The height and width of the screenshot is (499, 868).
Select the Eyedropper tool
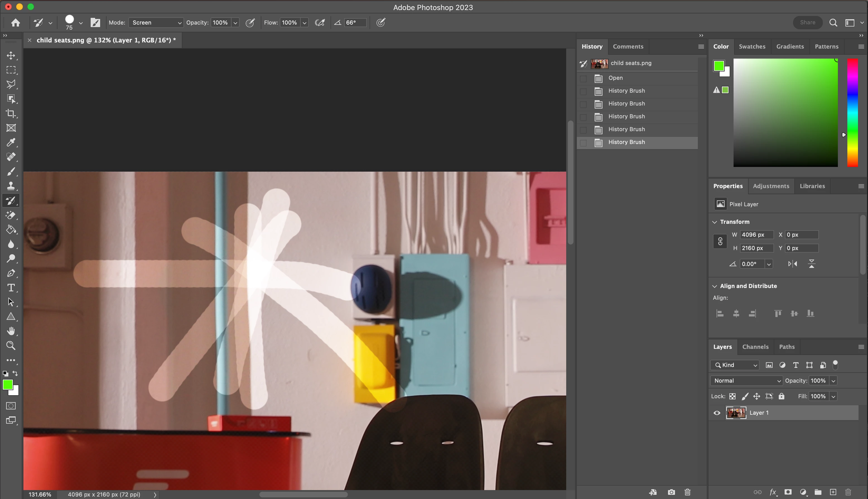(x=11, y=142)
